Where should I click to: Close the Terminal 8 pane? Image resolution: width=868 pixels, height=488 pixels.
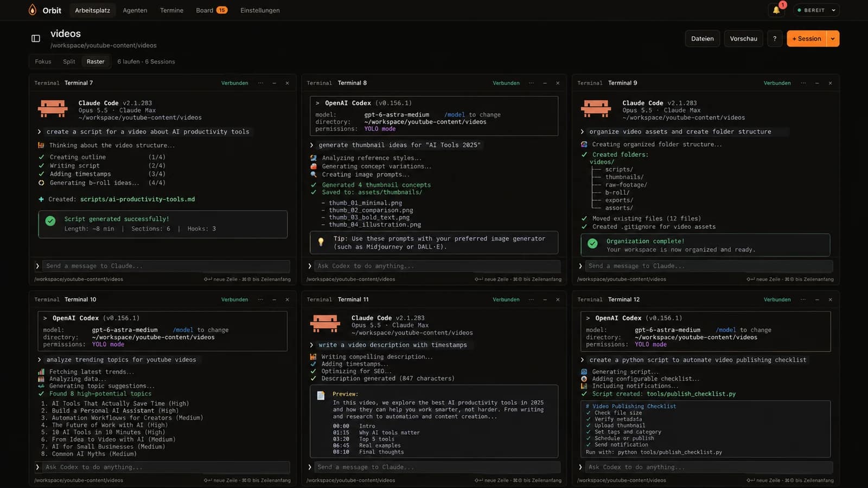coord(558,83)
